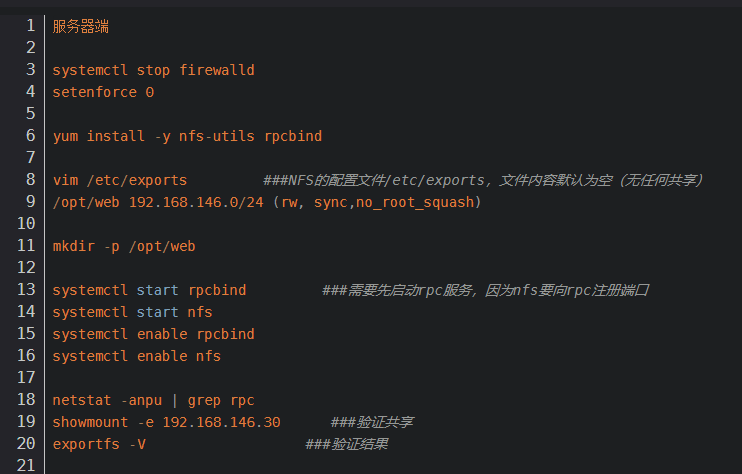Click systemctl enable rpcbind line
Image resolution: width=742 pixels, height=474 pixels.
[x=153, y=334]
